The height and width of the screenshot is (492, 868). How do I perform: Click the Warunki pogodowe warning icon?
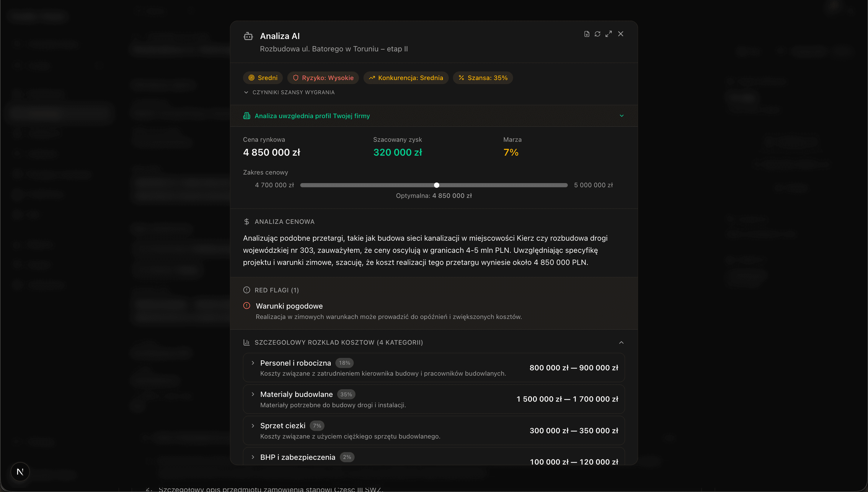247,306
